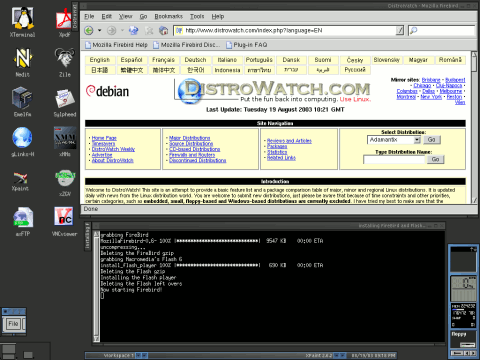The width and height of the screenshot is (480, 360).
Task: Click the terminal window's left scrollbar
Action: [96, 287]
